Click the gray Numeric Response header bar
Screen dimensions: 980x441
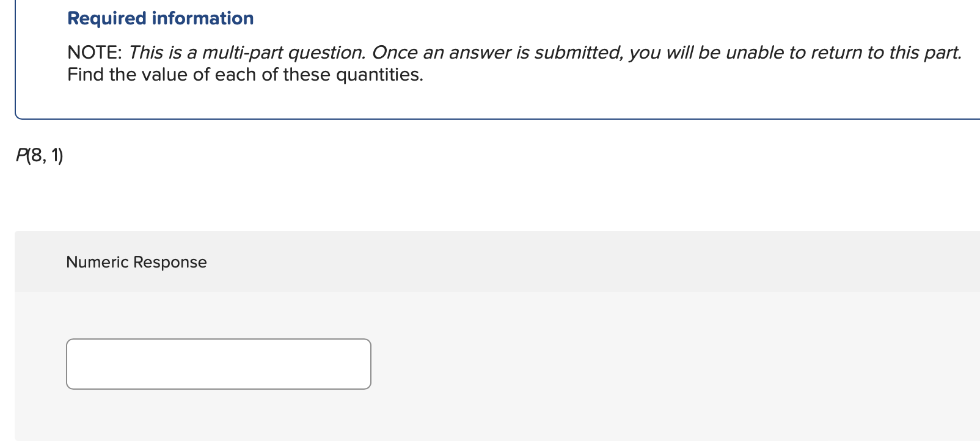coord(489,261)
